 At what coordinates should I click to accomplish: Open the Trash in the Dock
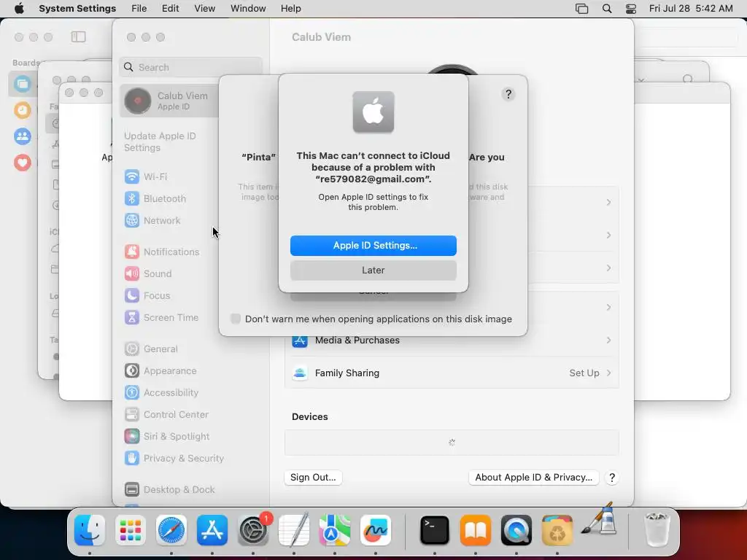tap(657, 530)
